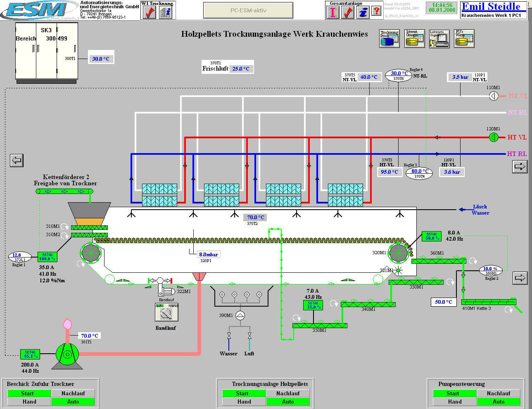Select pump 110M1 symbol
This screenshot has width=532, height=409.
click(494, 96)
